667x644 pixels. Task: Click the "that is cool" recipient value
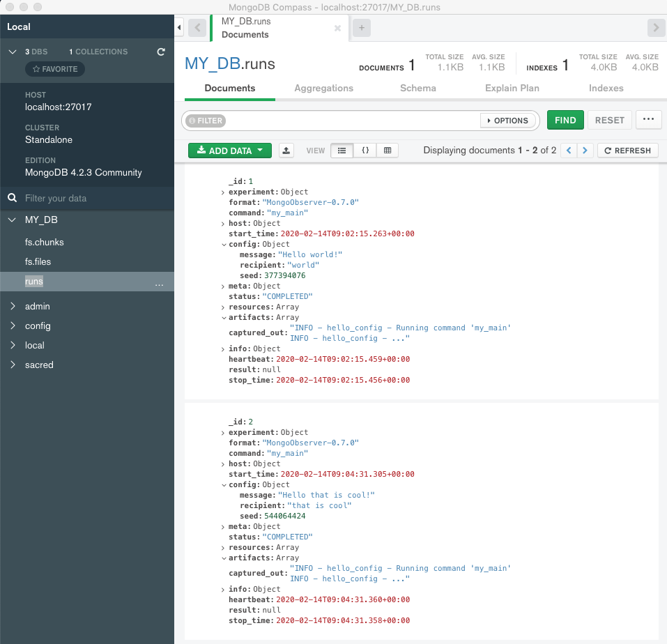click(319, 505)
